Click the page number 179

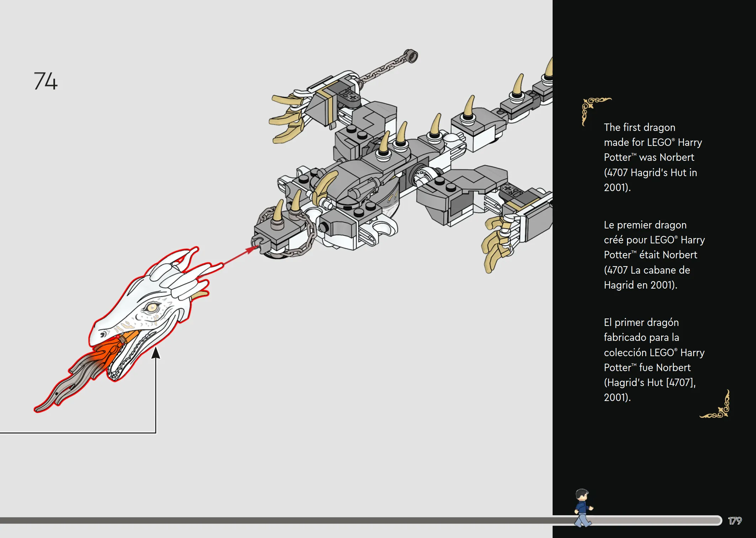(x=735, y=521)
